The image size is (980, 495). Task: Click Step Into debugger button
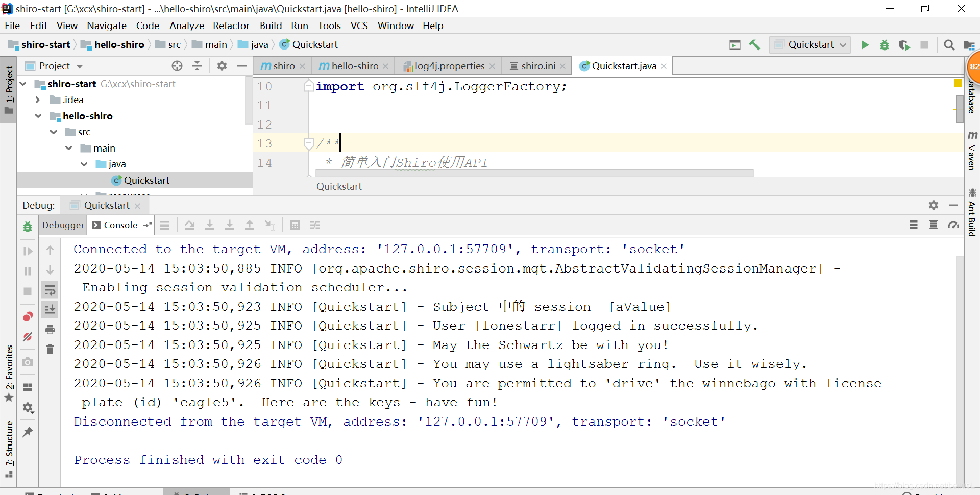210,225
